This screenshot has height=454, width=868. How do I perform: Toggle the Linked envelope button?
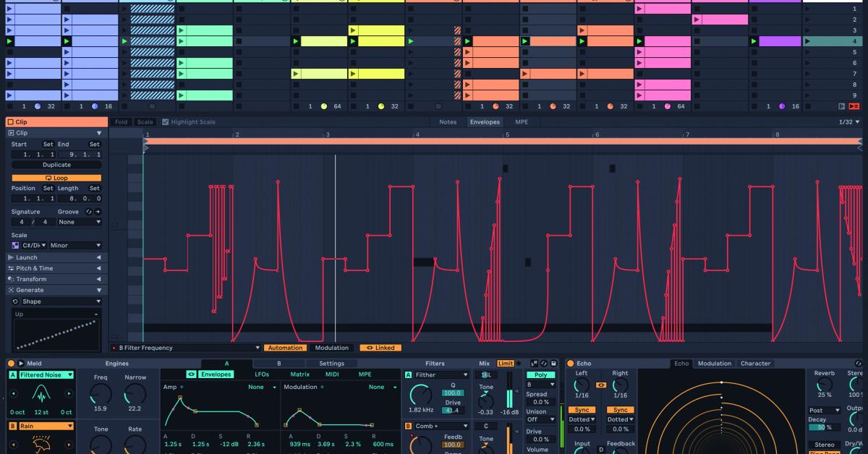pyautogui.click(x=380, y=348)
